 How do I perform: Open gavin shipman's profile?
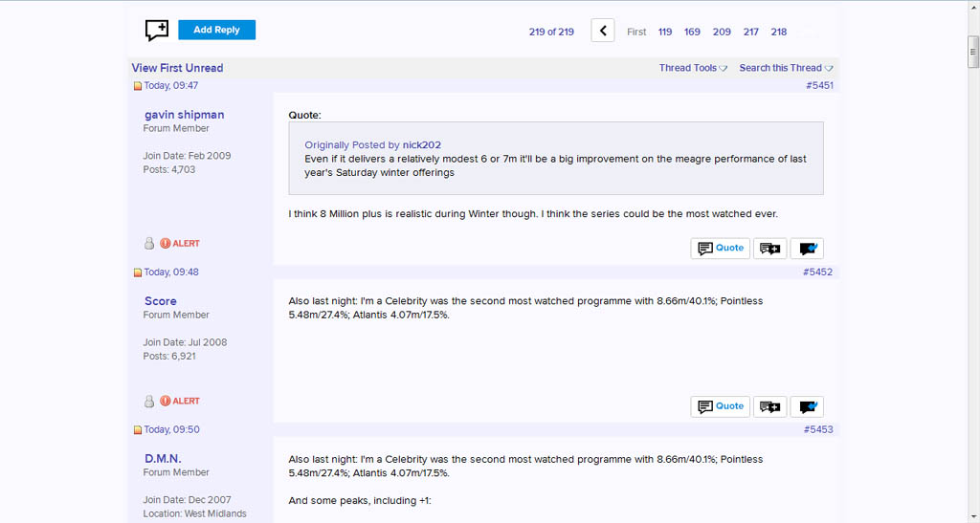[x=185, y=115]
